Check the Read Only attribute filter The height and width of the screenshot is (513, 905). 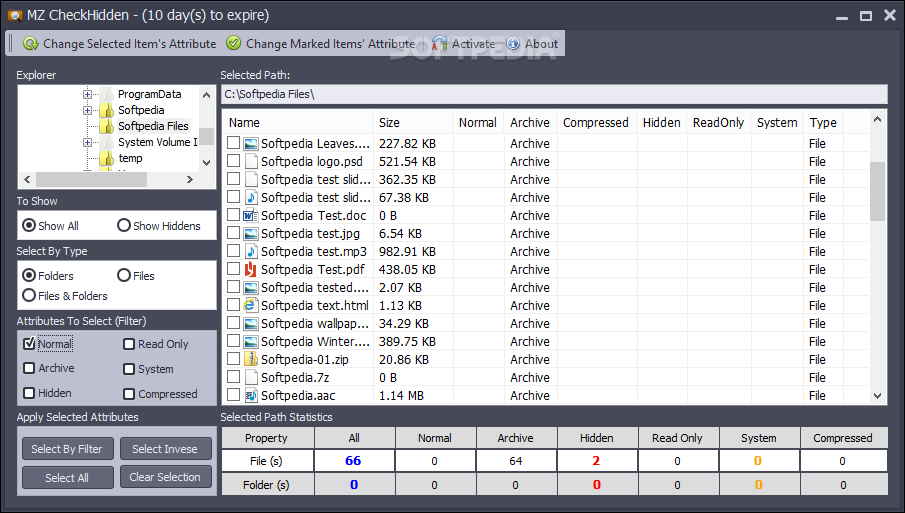tap(129, 344)
